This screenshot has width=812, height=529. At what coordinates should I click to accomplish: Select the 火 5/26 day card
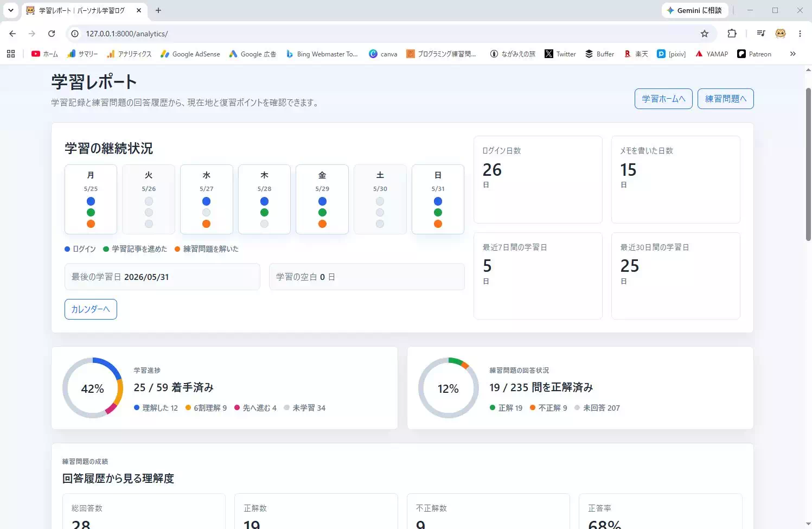pyautogui.click(x=149, y=199)
